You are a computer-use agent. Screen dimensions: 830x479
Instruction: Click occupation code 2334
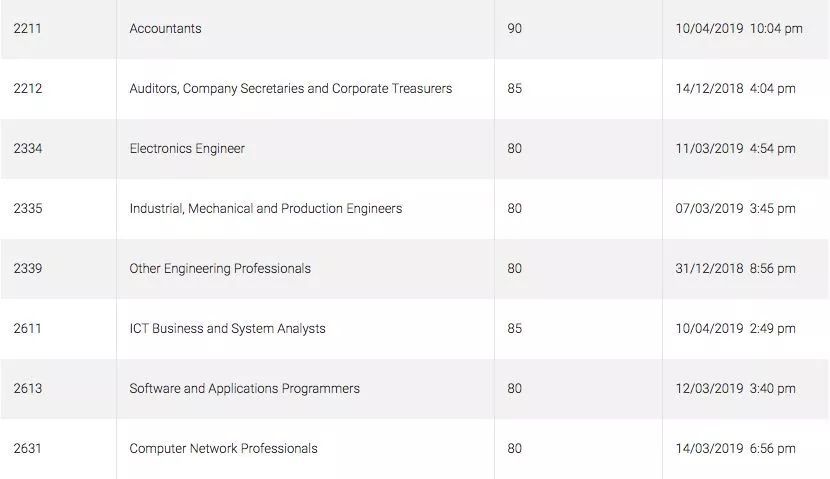pyautogui.click(x=28, y=149)
